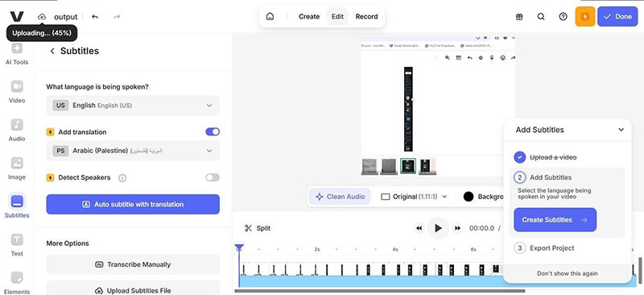
Task: Click the home icon in top bar
Action: coord(270,16)
